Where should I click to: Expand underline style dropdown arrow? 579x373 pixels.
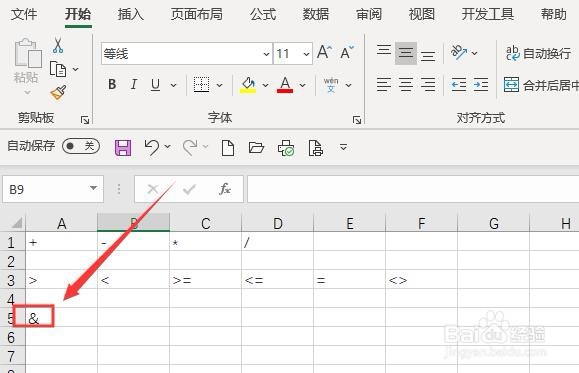[x=173, y=85]
